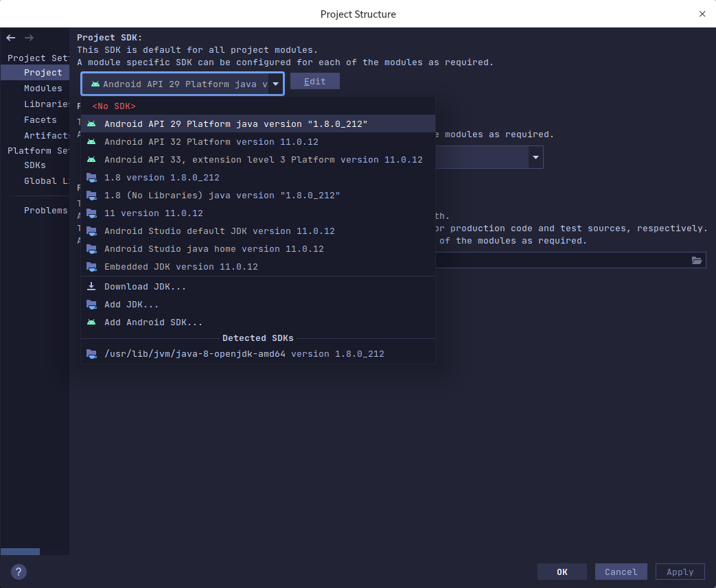Close the Project Structure dialog

click(x=702, y=14)
